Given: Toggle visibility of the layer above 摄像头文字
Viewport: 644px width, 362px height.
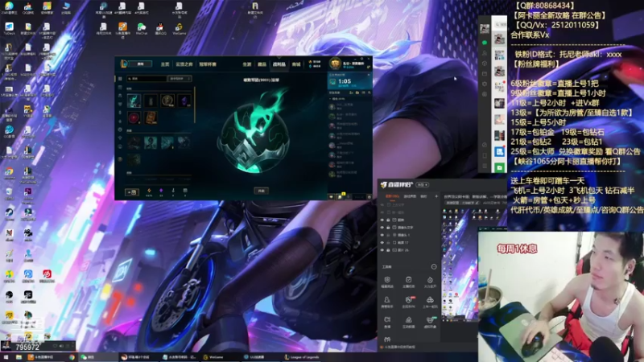Looking at the screenshot, I should (x=382, y=220).
